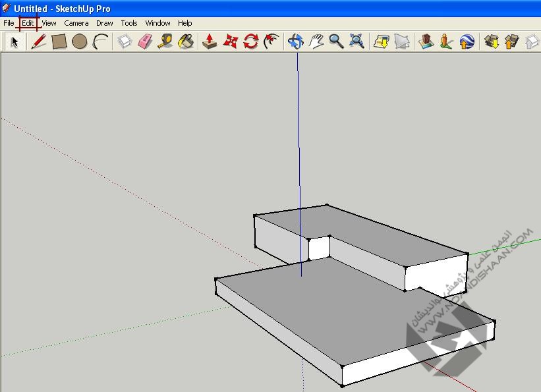541x392 pixels.
Task: Open the Draw menu
Action: (x=105, y=23)
